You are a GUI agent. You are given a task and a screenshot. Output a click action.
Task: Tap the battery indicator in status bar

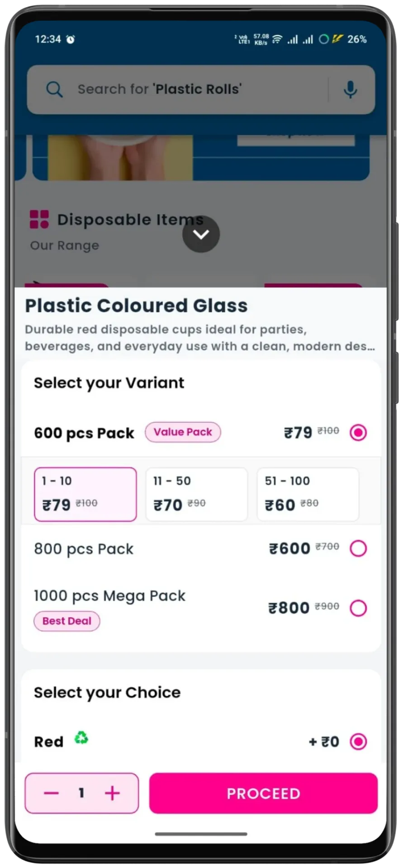(357, 40)
